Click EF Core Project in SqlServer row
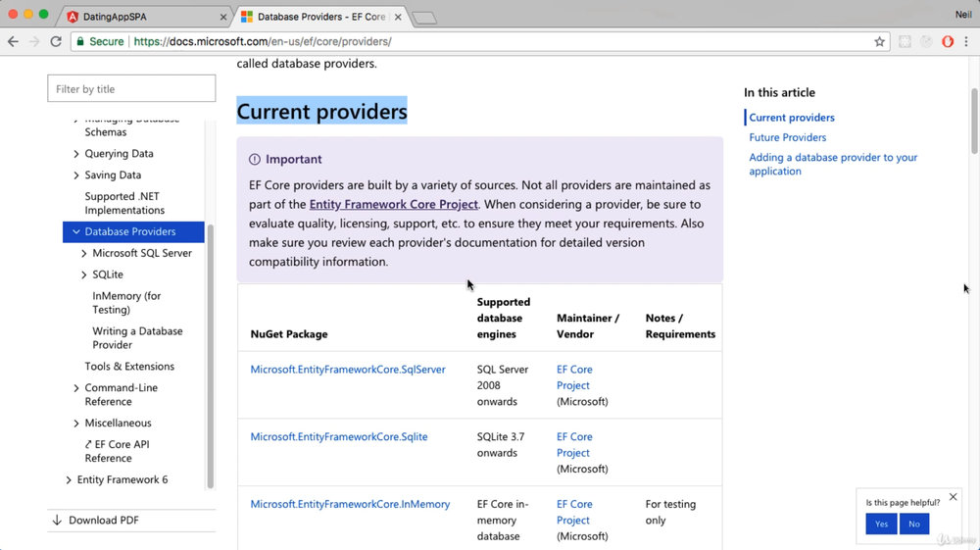 coord(574,377)
